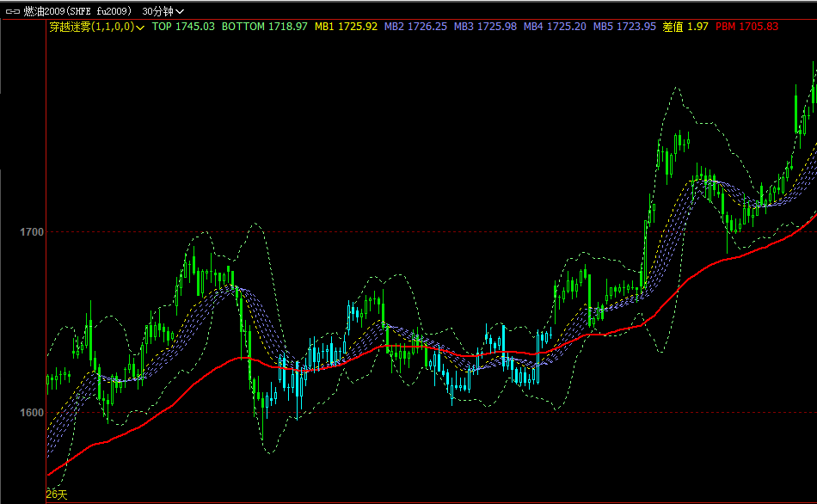Click the MB3 1725.98 value
Viewport: 817px width, 504px height.
pos(485,27)
